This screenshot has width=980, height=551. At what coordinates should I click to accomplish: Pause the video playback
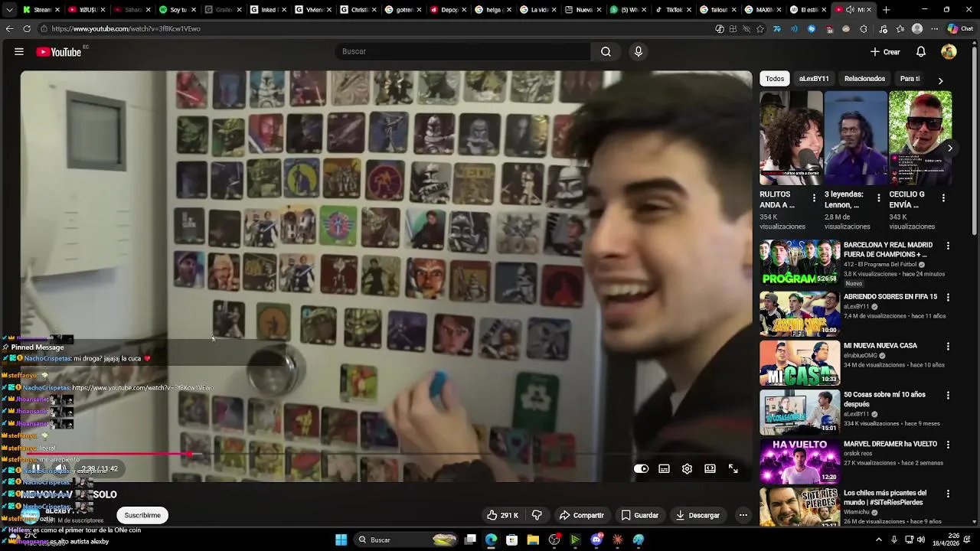pyautogui.click(x=35, y=468)
